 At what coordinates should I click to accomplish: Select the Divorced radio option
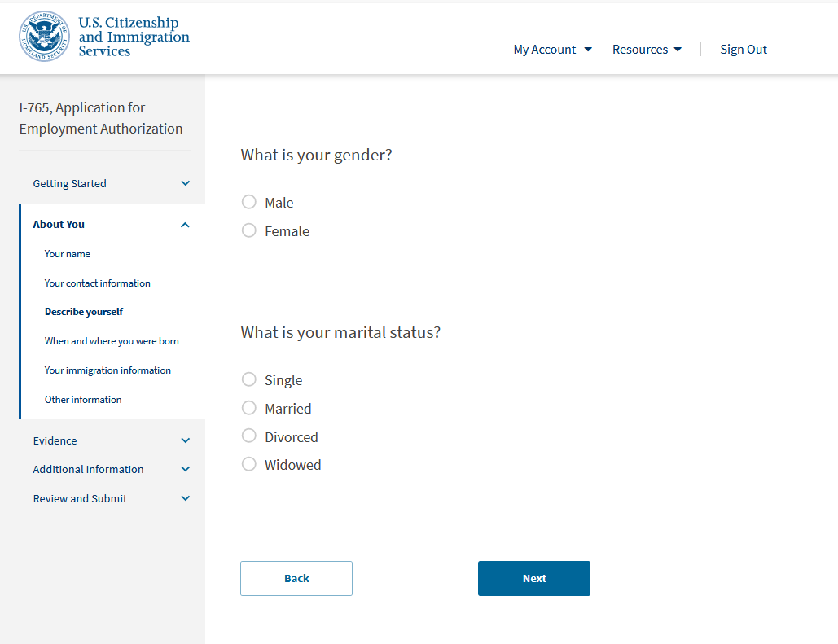point(249,436)
